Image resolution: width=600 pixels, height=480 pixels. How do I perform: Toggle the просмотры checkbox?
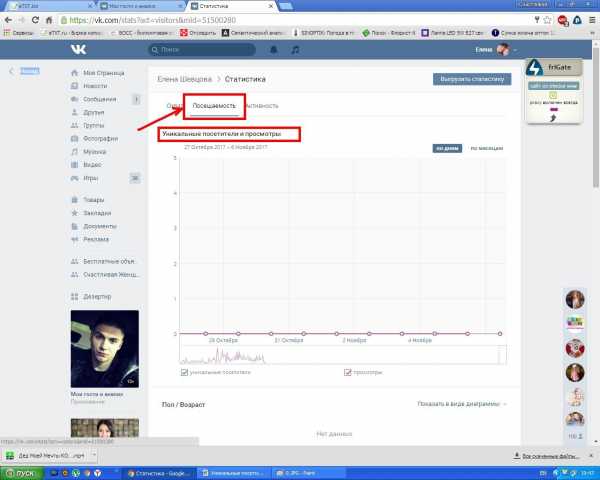(347, 372)
